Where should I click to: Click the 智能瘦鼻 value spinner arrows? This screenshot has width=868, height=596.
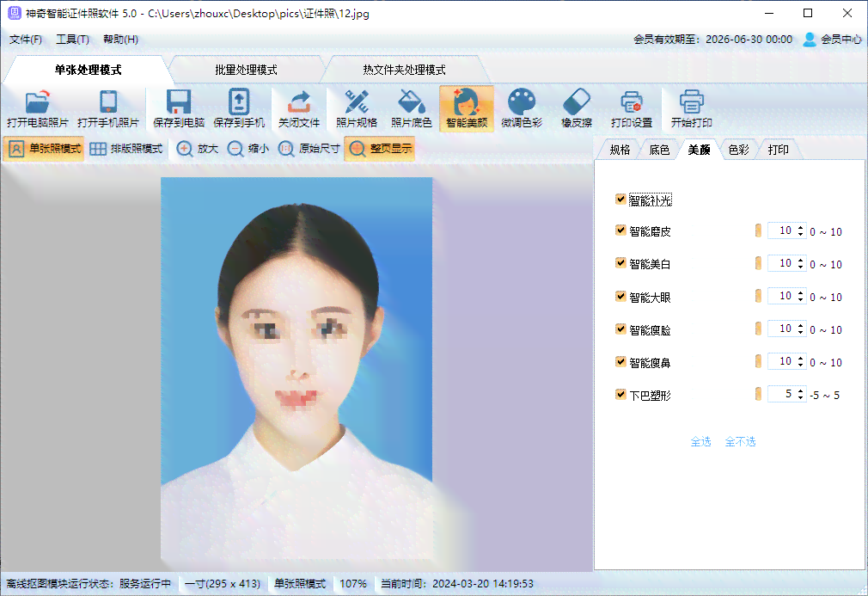click(x=800, y=362)
